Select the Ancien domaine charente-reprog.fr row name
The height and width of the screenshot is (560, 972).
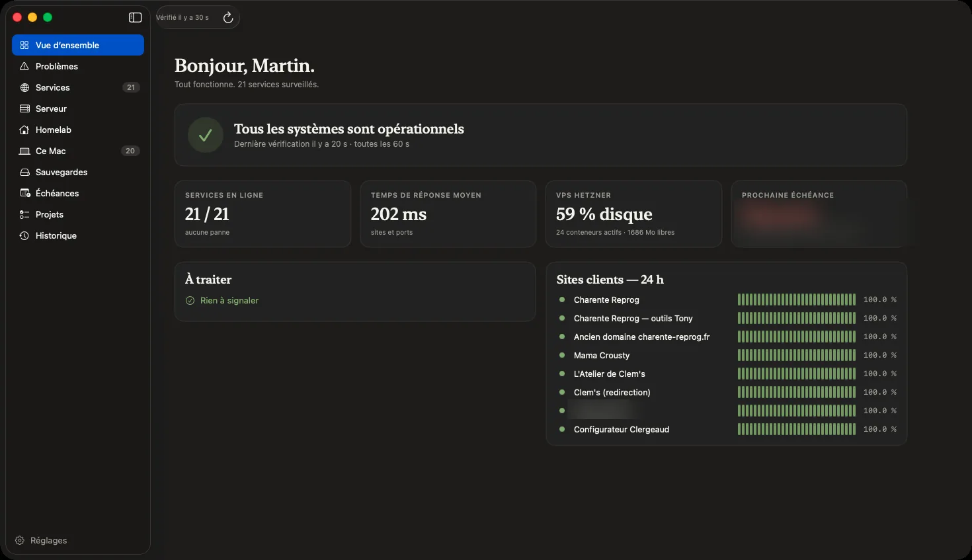(x=641, y=337)
